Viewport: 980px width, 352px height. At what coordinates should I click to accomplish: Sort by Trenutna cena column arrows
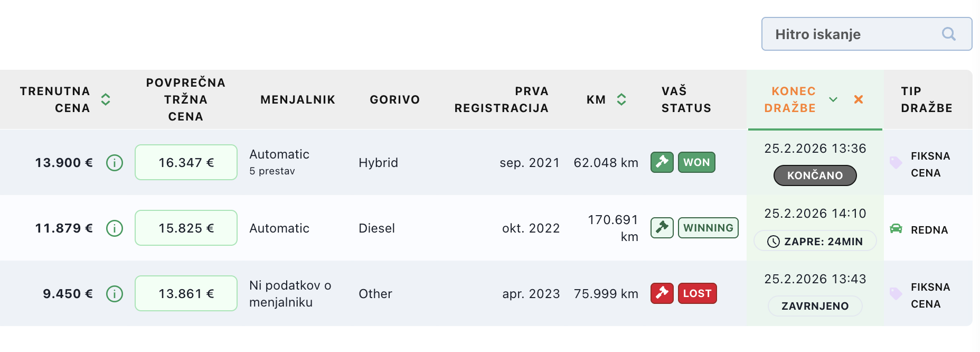[106, 99]
